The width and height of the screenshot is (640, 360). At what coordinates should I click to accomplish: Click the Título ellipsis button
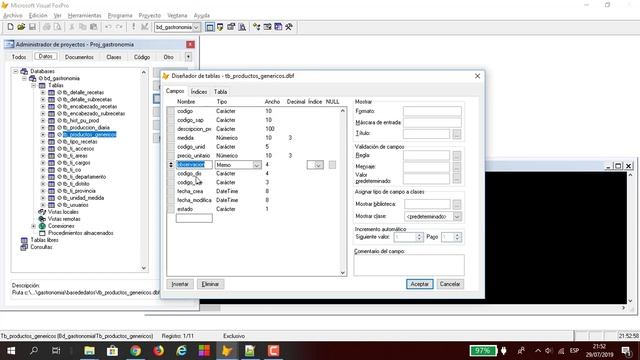457,134
